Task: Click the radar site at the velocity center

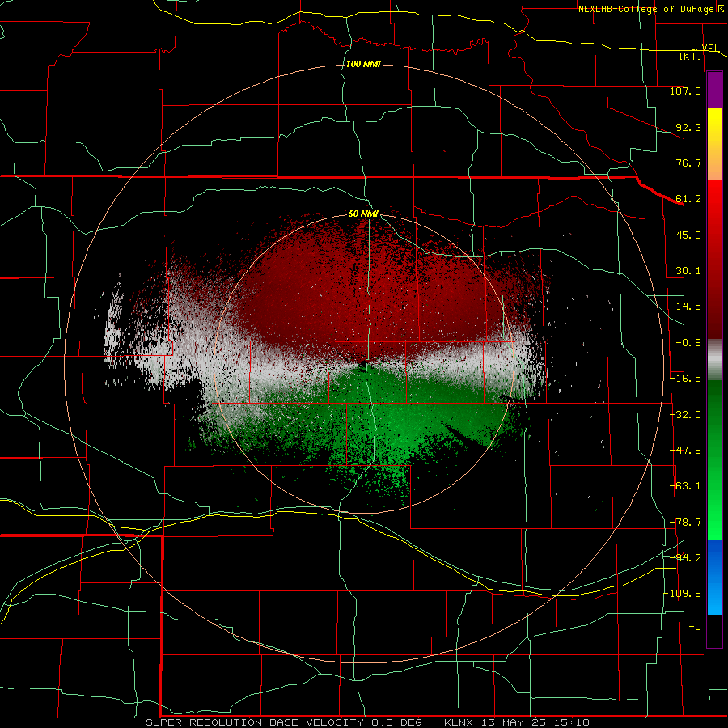Action: [363, 364]
